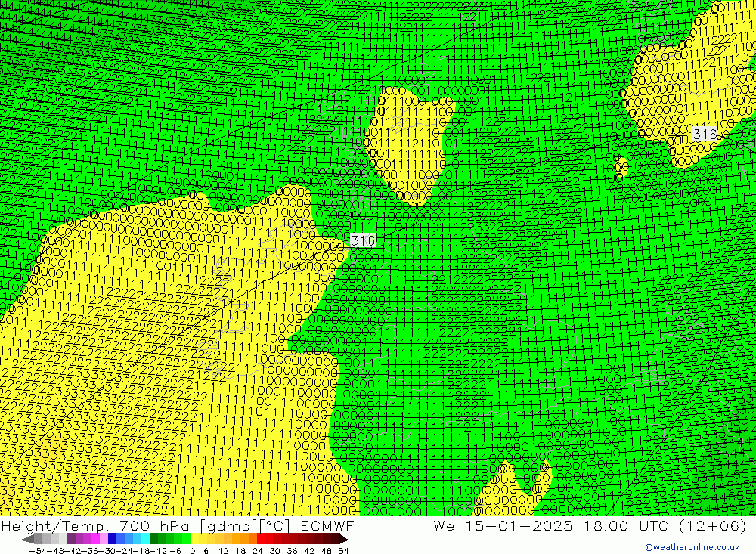Click the -54 legend value
The height and width of the screenshot is (554, 756).
pyautogui.click(x=38, y=551)
